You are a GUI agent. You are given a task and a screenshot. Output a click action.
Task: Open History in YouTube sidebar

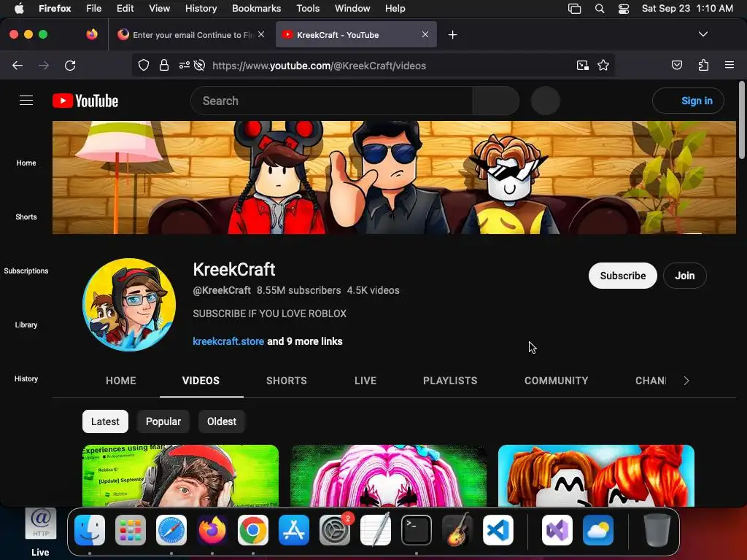coord(26,378)
